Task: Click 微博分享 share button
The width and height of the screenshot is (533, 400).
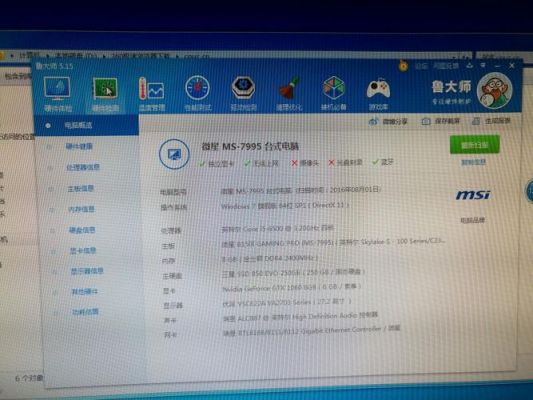Action: (388, 121)
